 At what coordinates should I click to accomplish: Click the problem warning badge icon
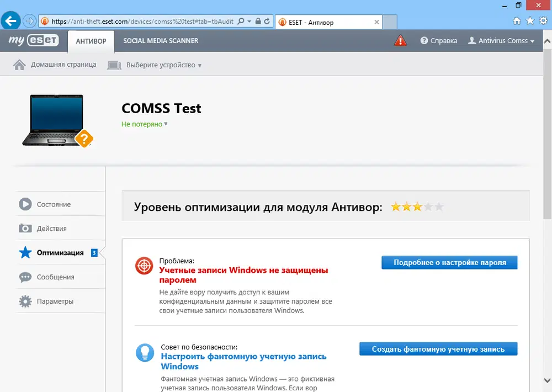point(144,266)
